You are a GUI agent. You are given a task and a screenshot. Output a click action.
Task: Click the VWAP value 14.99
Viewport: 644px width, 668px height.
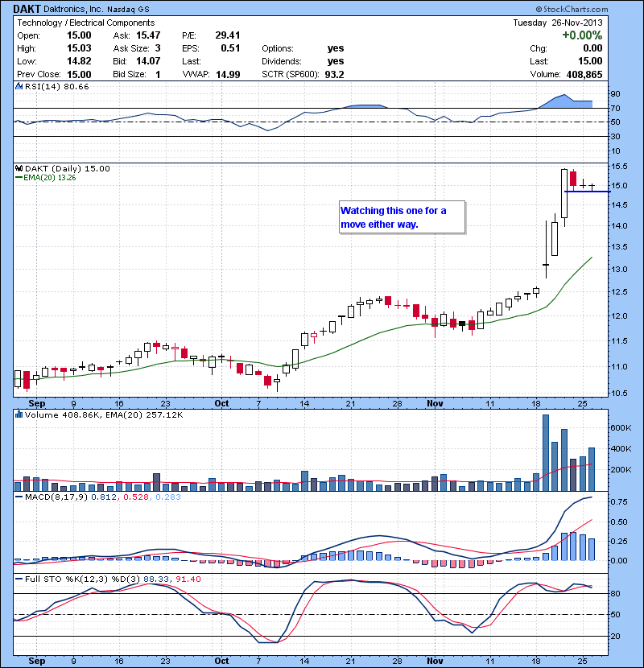click(x=228, y=74)
